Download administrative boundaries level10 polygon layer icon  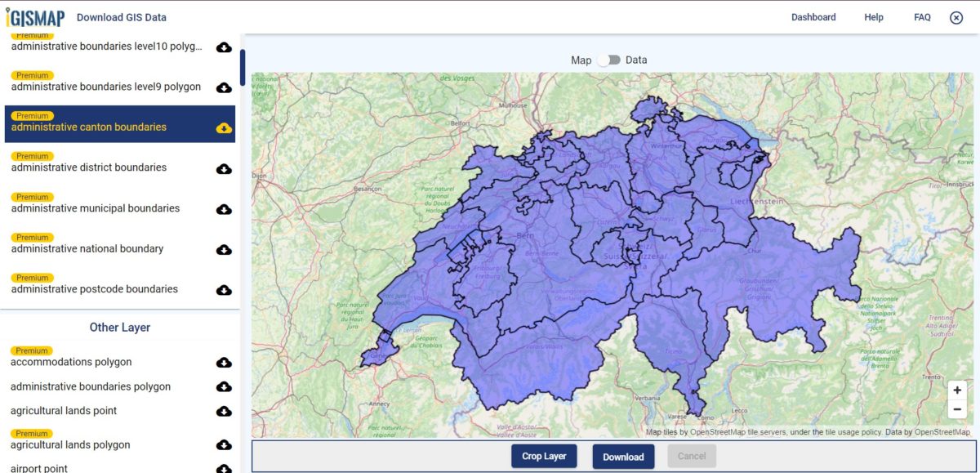224,47
